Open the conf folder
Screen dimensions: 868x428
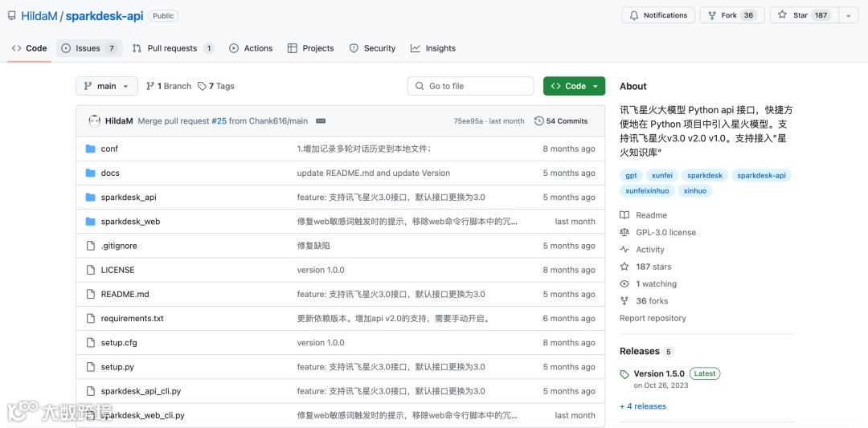click(109, 149)
